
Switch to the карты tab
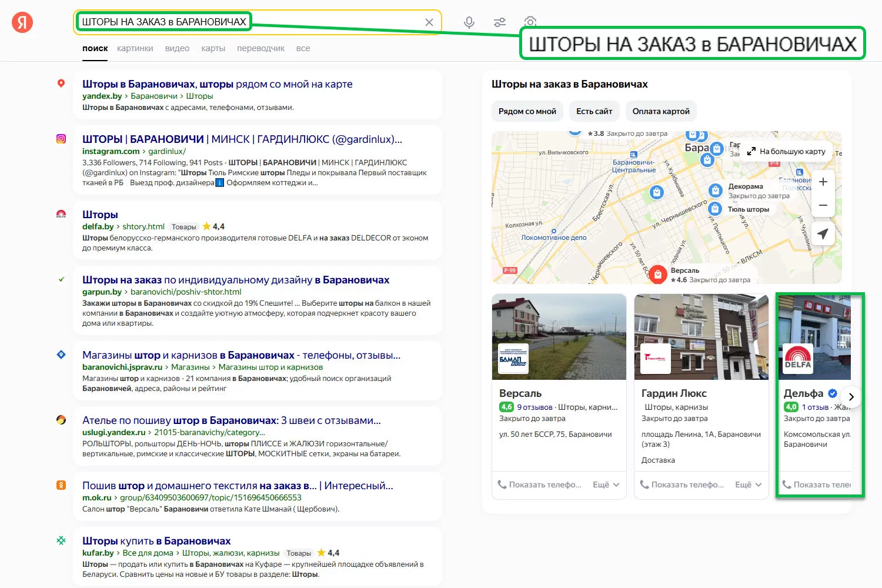213,48
